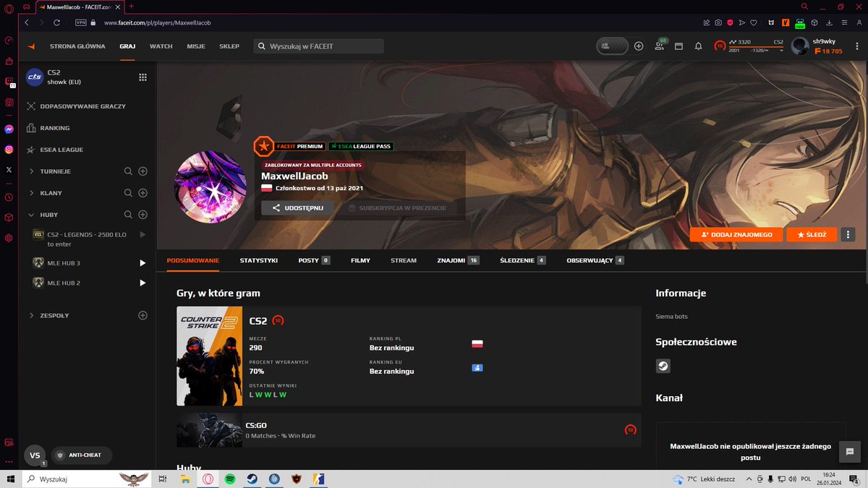Screen dimensions: 868x488
Task: Click the ELO progress bar showing 3320
Action: point(756,46)
